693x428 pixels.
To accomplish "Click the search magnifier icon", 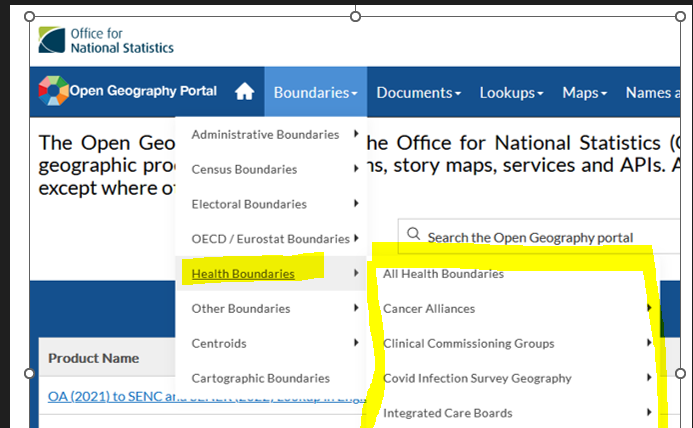I will (x=413, y=236).
